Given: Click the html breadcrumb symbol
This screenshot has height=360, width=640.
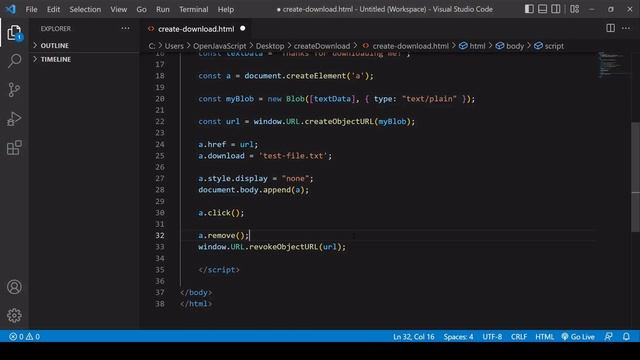Looking at the screenshot, I should pos(473,46).
